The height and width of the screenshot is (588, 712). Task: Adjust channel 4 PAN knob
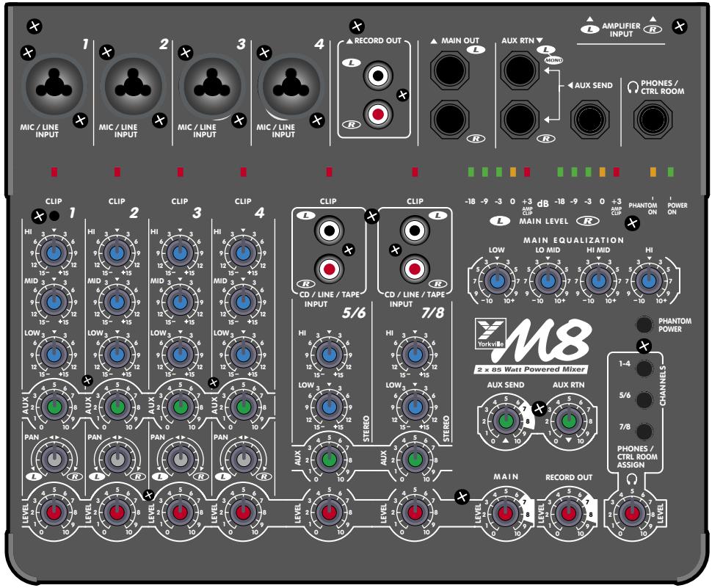point(244,460)
